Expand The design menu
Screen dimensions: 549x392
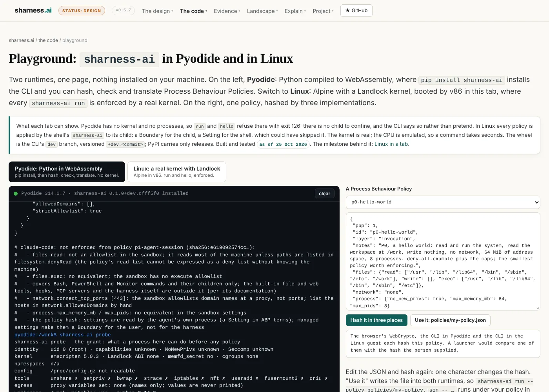(157, 11)
